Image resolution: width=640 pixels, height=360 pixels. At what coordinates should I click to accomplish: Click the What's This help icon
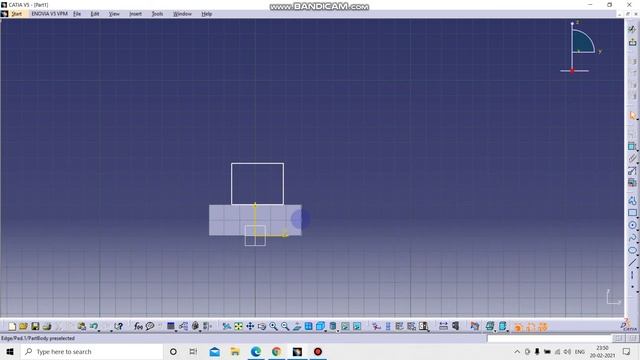119,326
